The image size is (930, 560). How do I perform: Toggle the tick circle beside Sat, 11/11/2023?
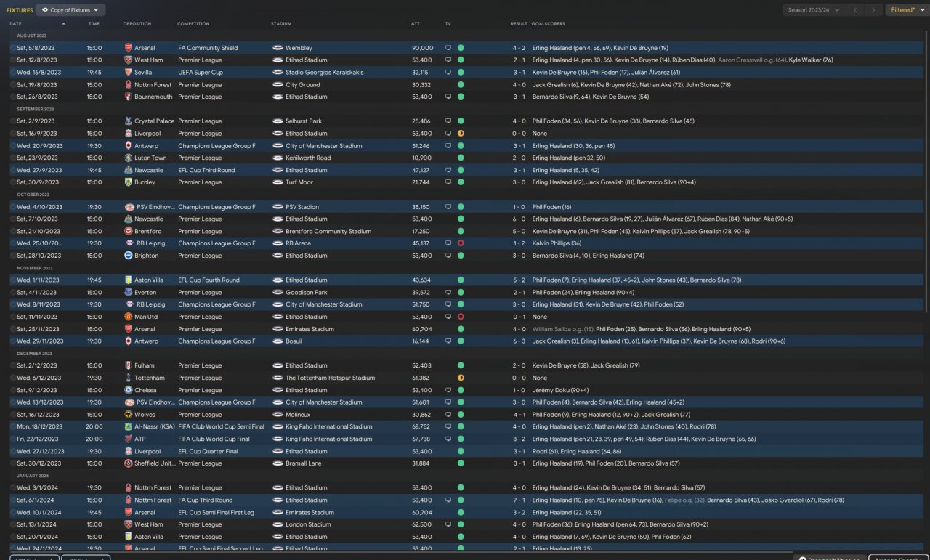point(13,317)
